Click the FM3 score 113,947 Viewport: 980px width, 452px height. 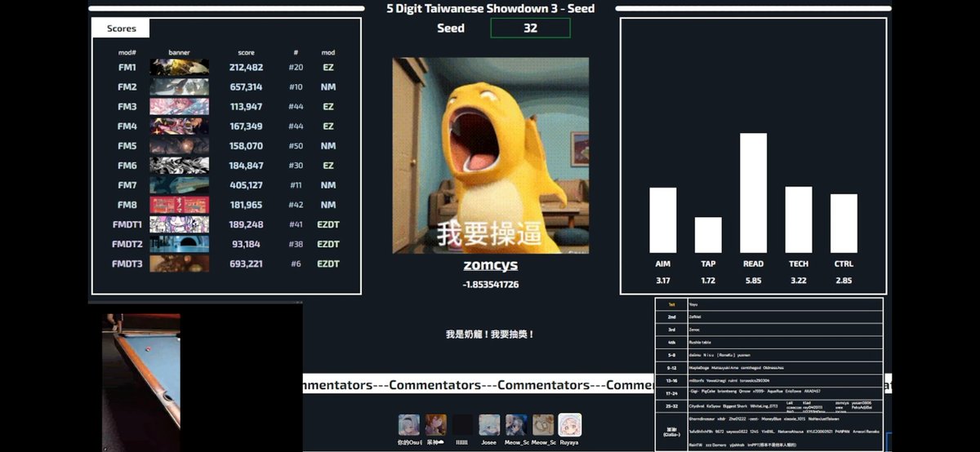pyautogui.click(x=246, y=107)
